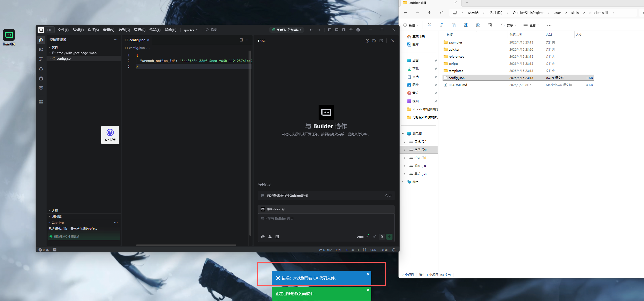Open the 终端(T) menu

tap(155, 30)
